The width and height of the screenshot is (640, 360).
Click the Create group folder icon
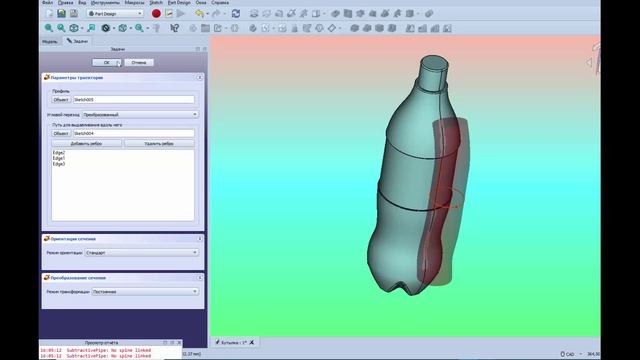pyautogui.click(x=205, y=28)
